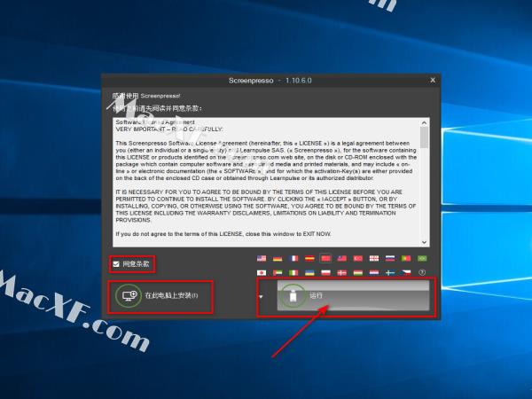Click the 运行 run button
532x399 pixels.
(x=353, y=296)
